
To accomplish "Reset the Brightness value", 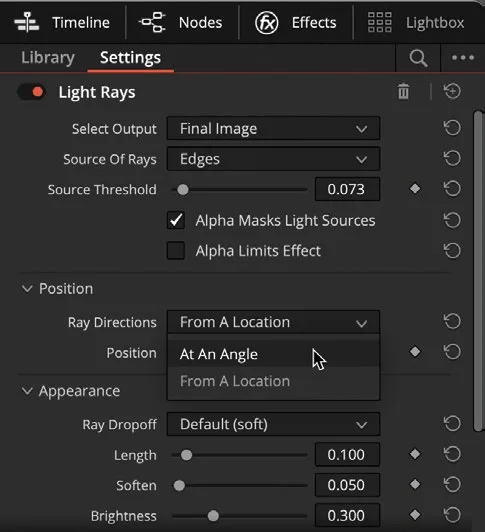I will point(452,515).
